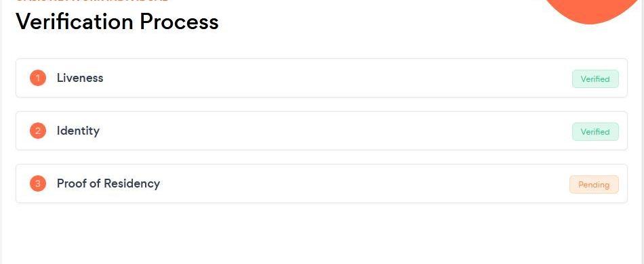The width and height of the screenshot is (644, 264).
Task: Click the Verification Process heading
Action: click(x=117, y=21)
